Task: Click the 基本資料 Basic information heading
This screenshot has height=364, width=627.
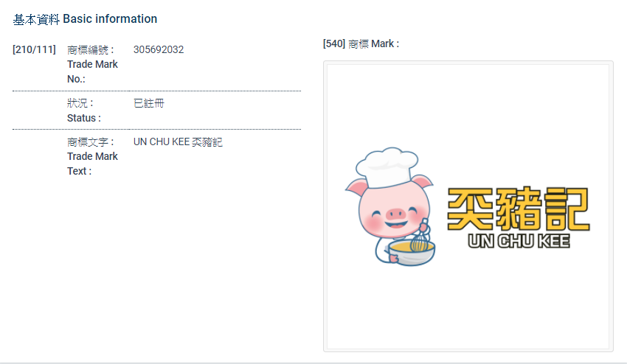Action: pyautogui.click(x=85, y=18)
